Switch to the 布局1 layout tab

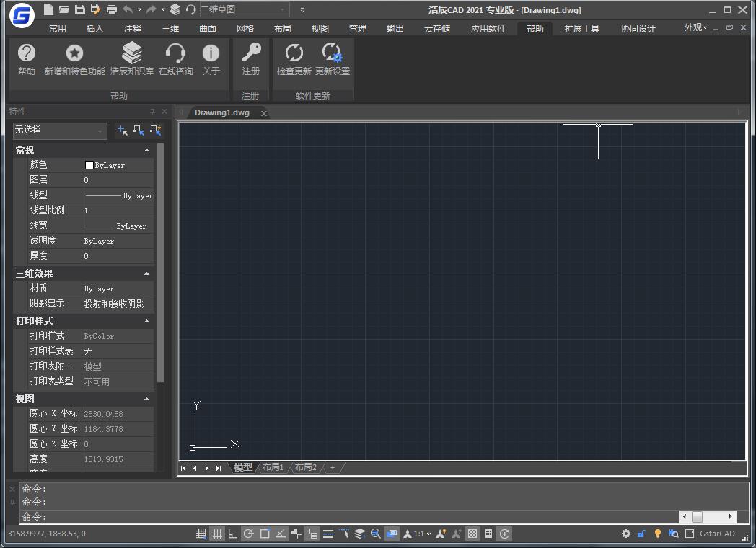coord(273,467)
